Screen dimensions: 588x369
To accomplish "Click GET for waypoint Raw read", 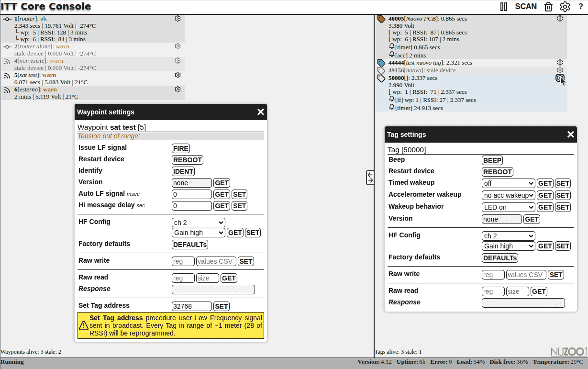I will coord(229,278).
